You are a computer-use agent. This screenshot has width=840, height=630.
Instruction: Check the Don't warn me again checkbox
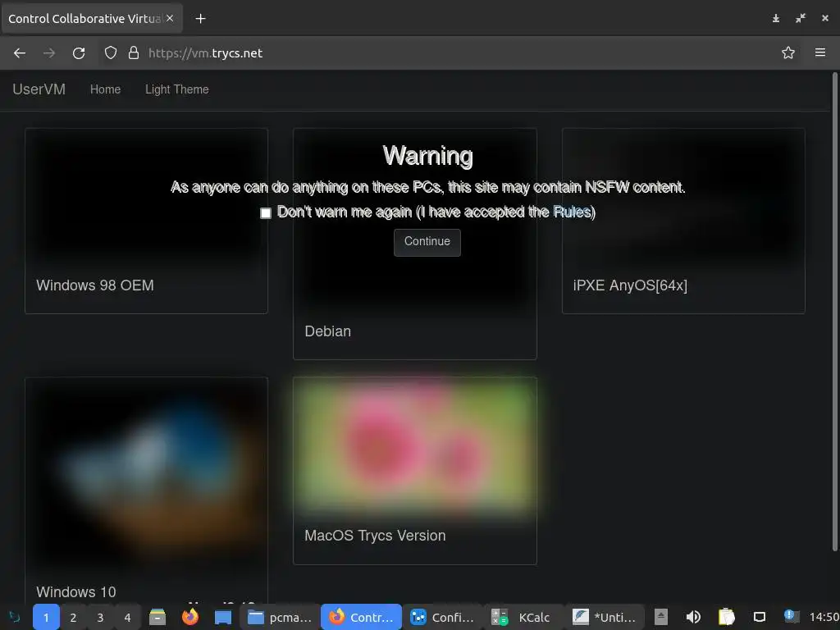click(x=266, y=213)
